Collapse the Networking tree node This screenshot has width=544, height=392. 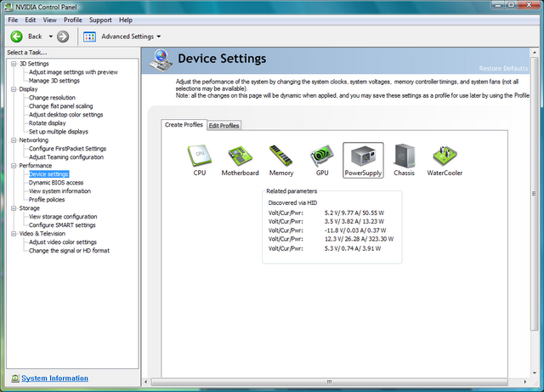tap(14, 140)
